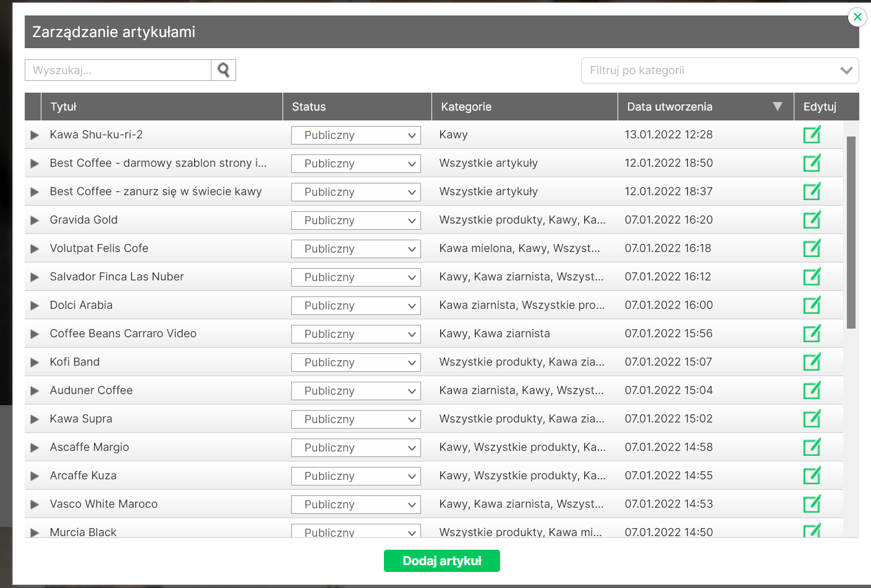Click the Kawy category cell
The width and height of the screenshot is (871, 588).
(454, 135)
